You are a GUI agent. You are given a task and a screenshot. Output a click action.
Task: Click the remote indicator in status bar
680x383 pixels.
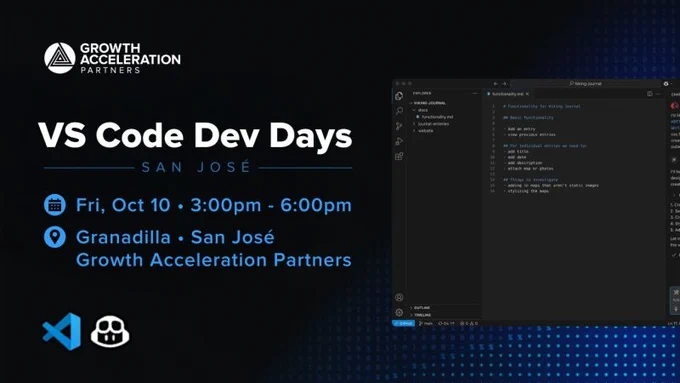[x=404, y=324]
